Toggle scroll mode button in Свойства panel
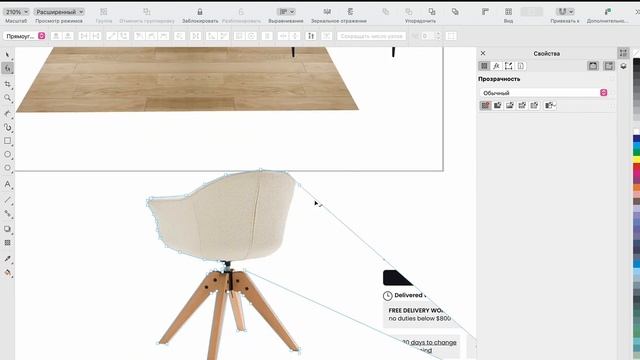640x360 pixels. coord(593,66)
